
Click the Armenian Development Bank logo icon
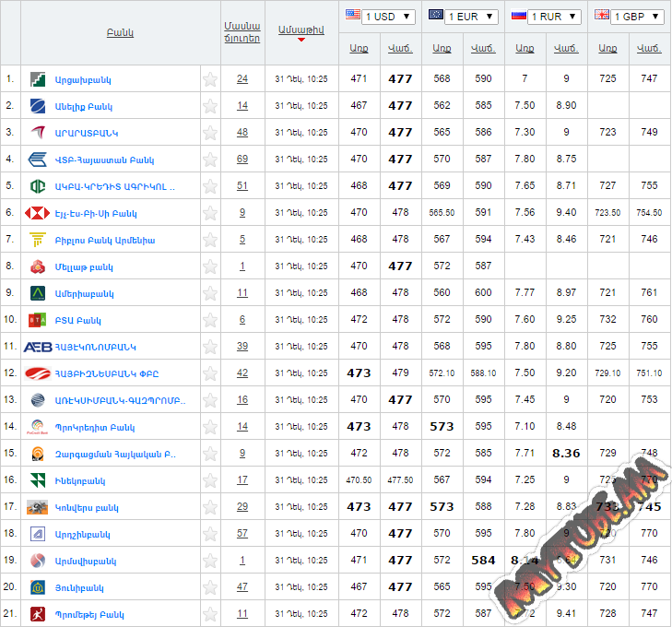(x=38, y=454)
